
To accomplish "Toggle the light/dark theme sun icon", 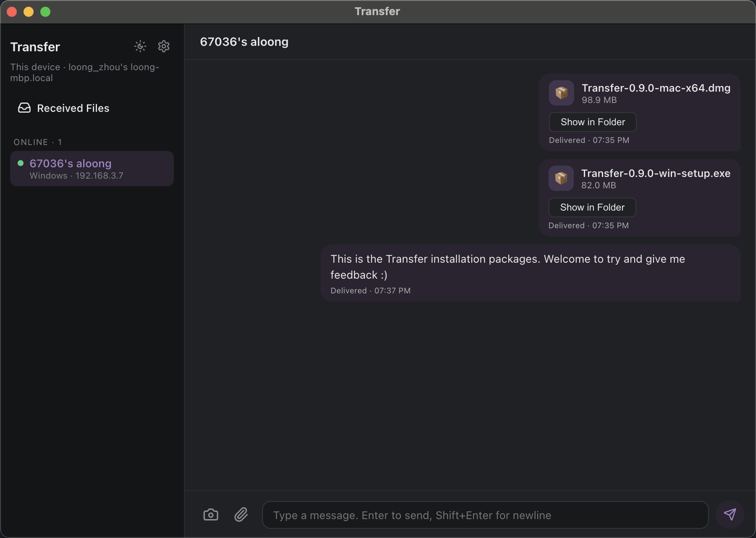I will tap(140, 46).
